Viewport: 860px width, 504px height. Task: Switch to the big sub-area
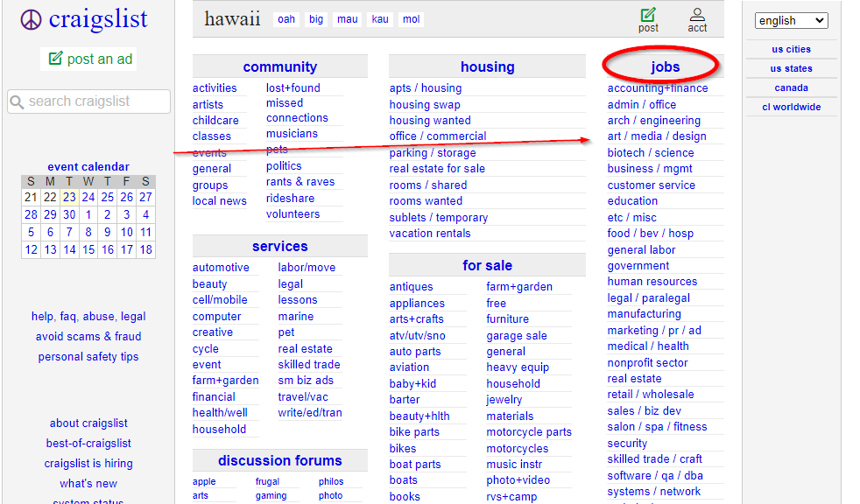pos(316,19)
